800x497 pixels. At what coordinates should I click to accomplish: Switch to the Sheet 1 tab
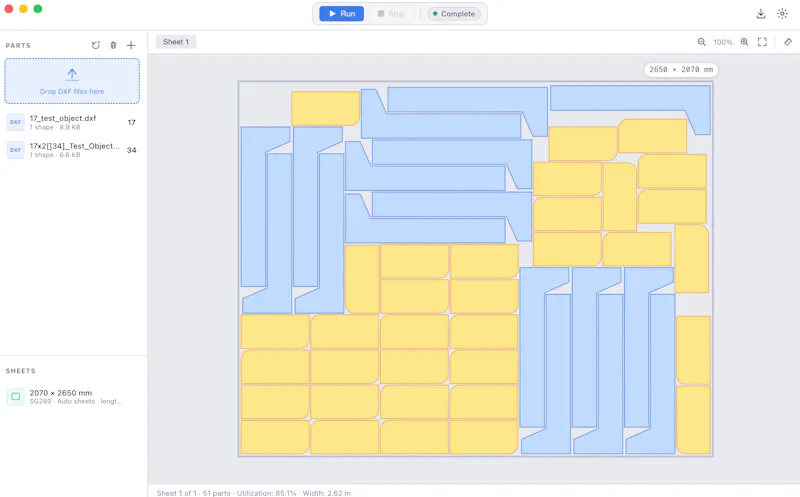pos(176,42)
